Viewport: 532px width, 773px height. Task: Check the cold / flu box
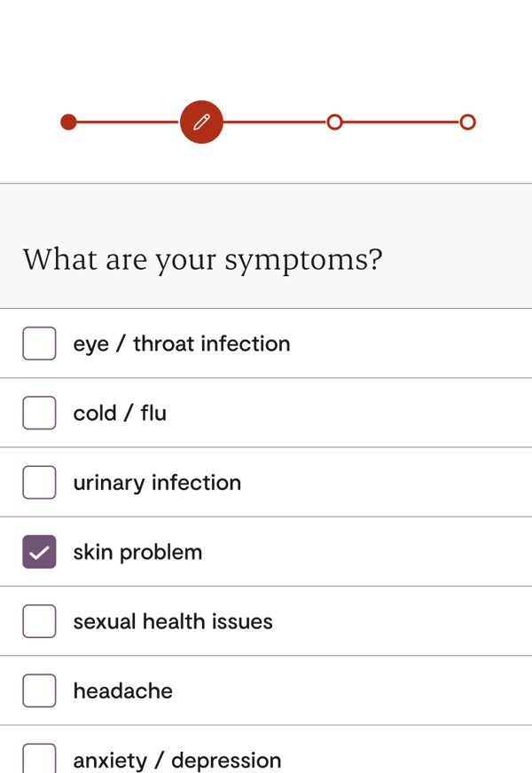[x=39, y=413]
